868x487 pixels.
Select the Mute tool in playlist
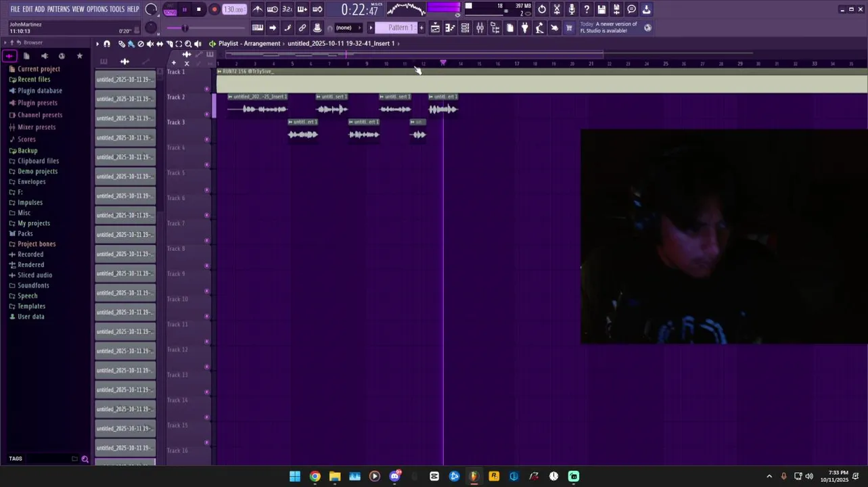click(150, 44)
